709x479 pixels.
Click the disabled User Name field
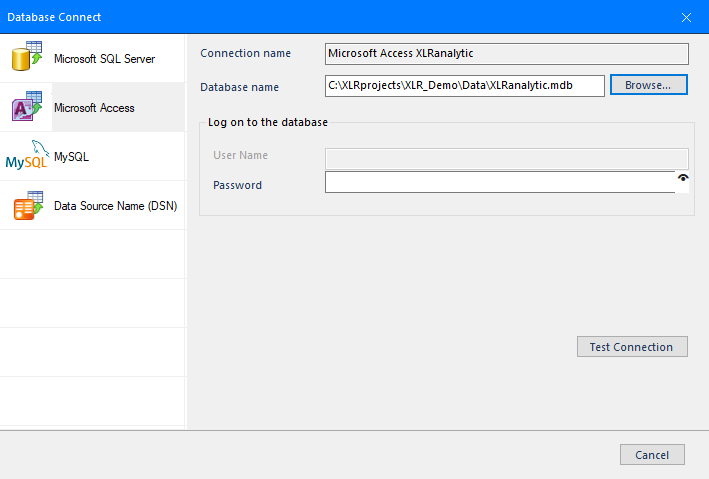[506, 159]
